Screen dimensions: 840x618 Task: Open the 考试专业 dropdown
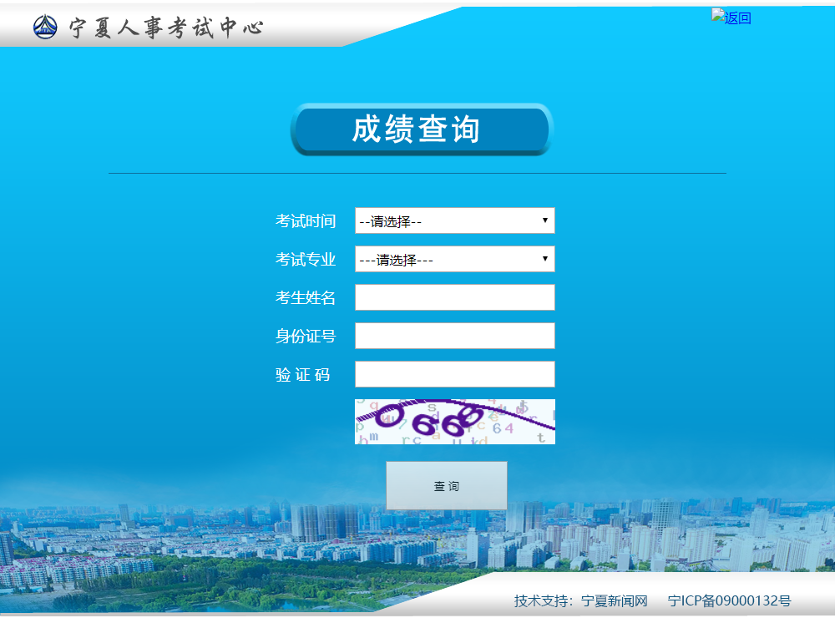(x=455, y=259)
